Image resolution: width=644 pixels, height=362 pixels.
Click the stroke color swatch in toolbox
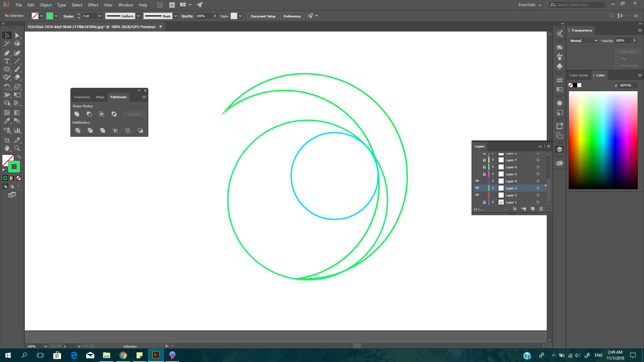click(14, 167)
